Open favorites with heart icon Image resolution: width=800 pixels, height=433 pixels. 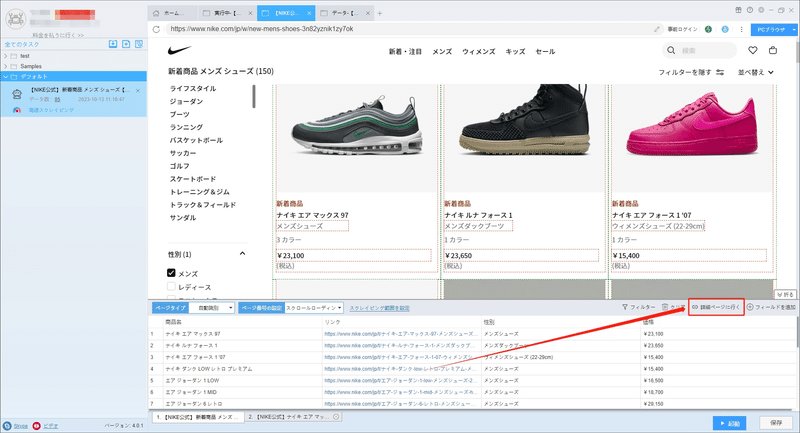click(x=753, y=50)
